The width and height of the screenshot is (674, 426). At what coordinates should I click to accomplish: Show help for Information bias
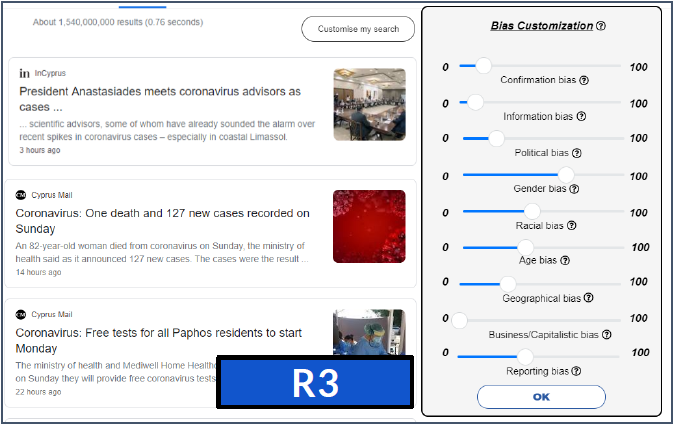(581, 116)
